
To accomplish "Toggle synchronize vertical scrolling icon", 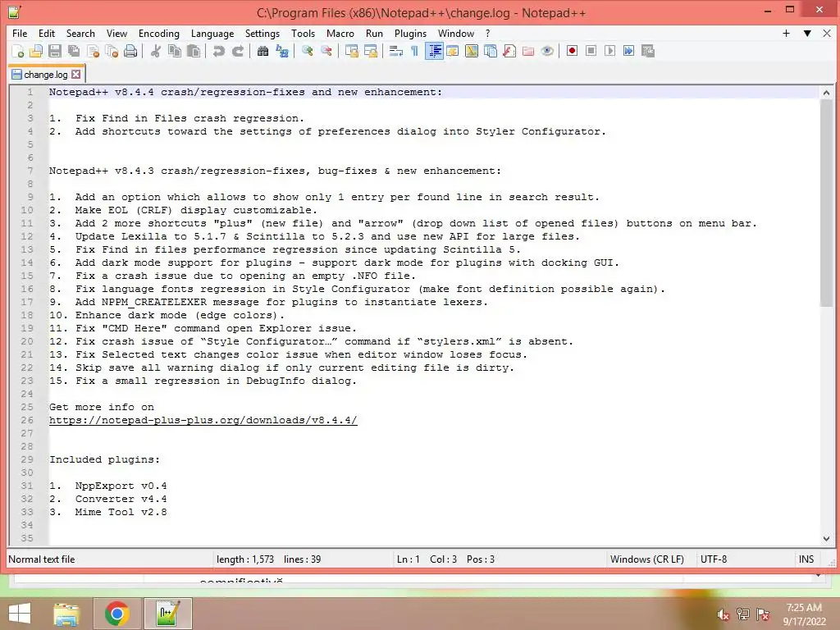I will 351,51.
